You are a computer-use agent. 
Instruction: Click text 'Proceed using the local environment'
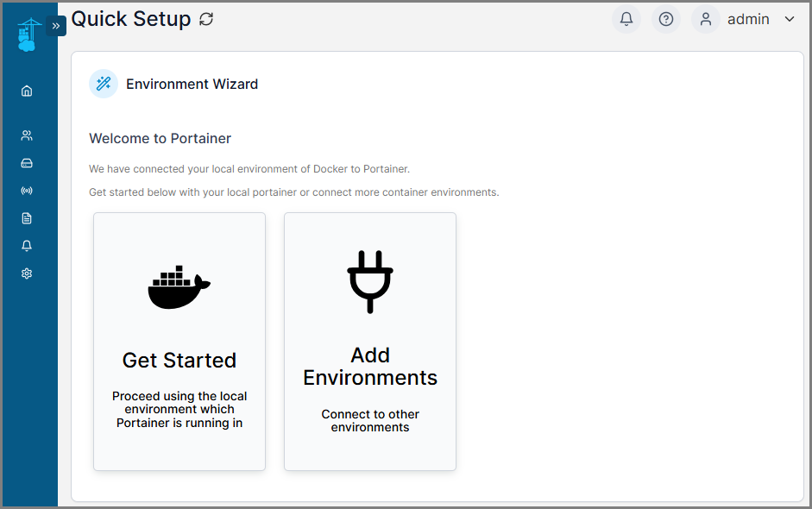point(179,409)
